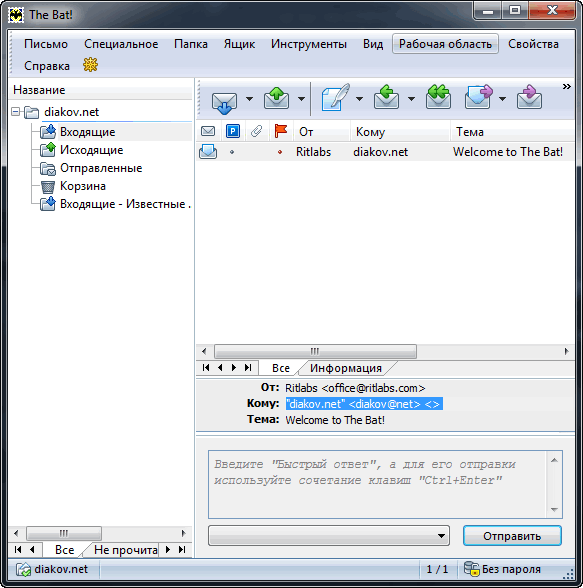The width and height of the screenshot is (583, 588).
Task: Click the Redirect message toolbar icon
Action: pyautogui.click(x=529, y=97)
